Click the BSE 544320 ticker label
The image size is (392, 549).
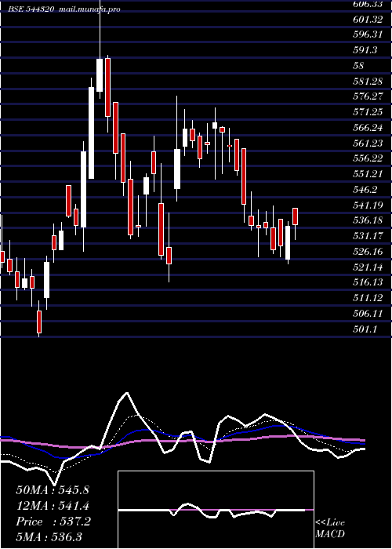coord(31,9)
